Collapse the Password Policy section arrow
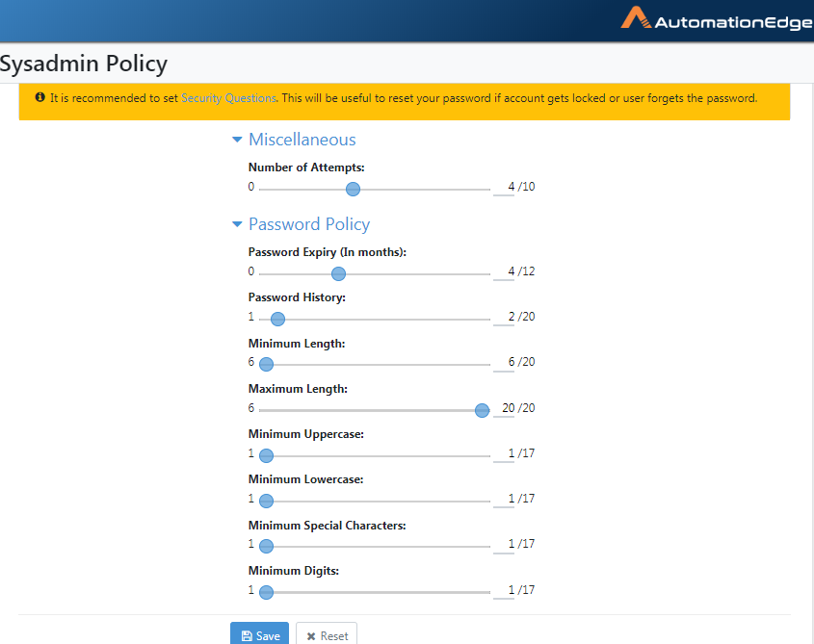The width and height of the screenshot is (814, 644). pos(237,224)
